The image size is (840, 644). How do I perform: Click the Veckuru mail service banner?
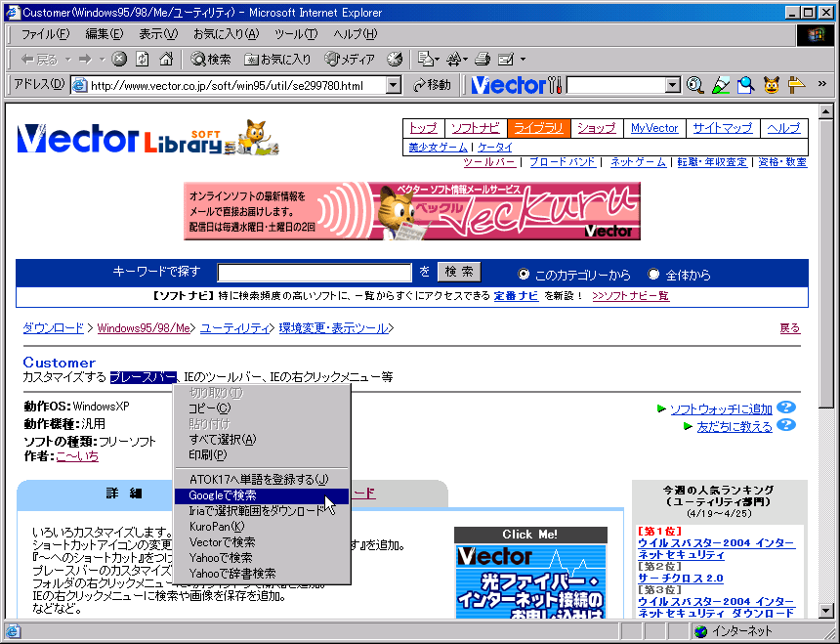tap(412, 211)
